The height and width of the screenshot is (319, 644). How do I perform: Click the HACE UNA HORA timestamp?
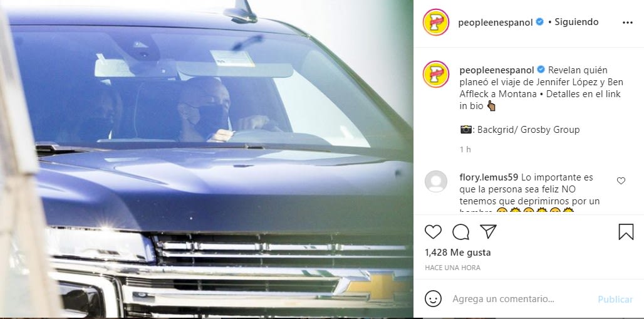click(452, 268)
